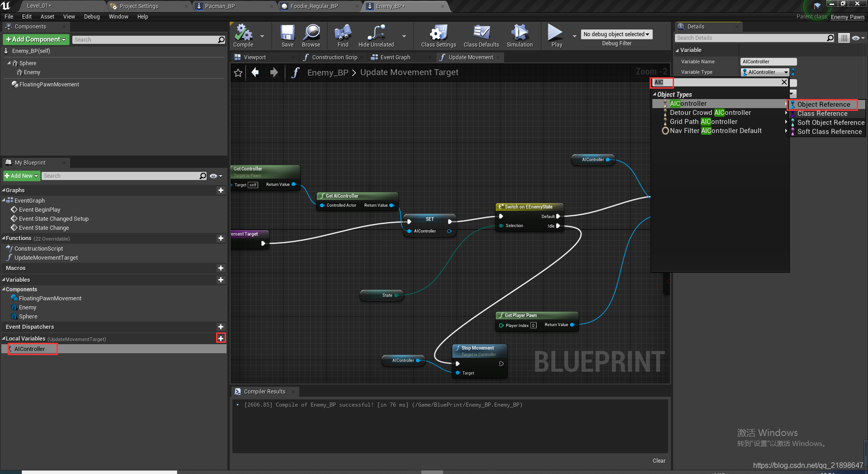Favorite this graph with star icon
The image size is (868, 474).
pyautogui.click(x=238, y=73)
